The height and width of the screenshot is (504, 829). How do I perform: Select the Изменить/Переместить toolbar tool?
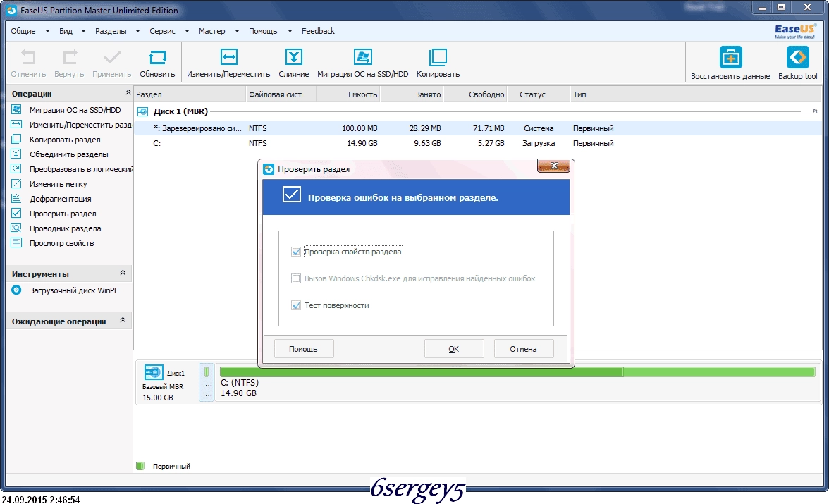(228, 57)
